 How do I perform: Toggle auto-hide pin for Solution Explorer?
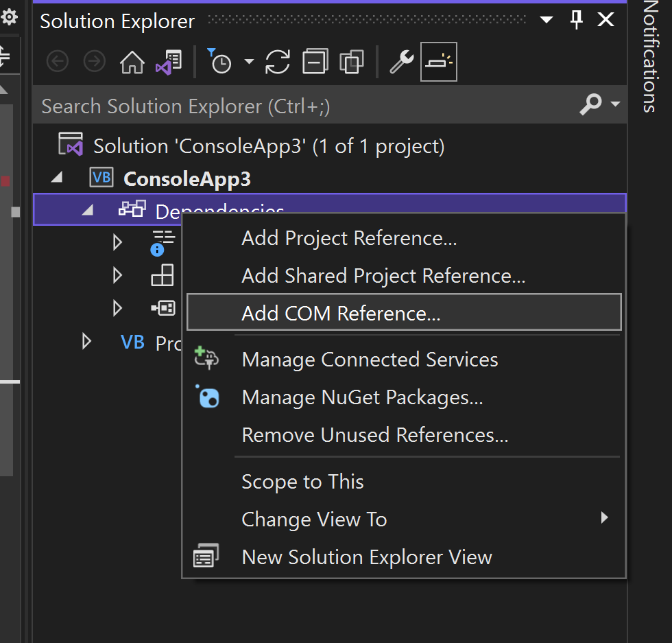(x=577, y=19)
